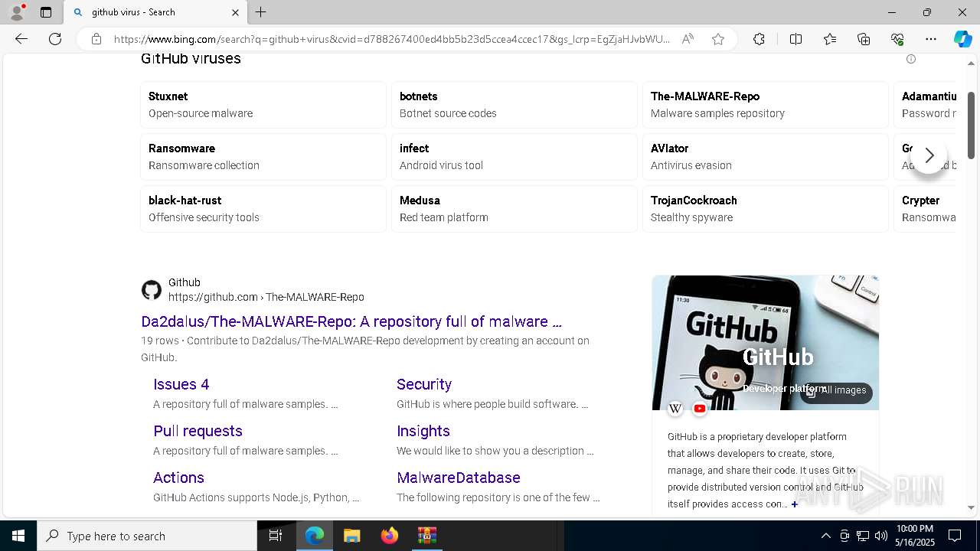Viewport: 980px width, 551px height.
Task: Open YouTube icon in GitHub card
Action: (700, 409)
